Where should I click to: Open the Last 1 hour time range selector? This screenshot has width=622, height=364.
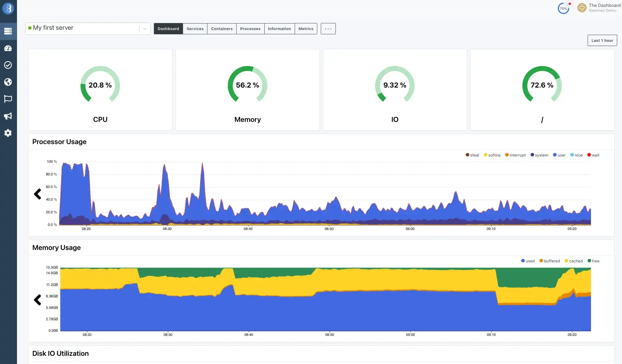point(602,41)
